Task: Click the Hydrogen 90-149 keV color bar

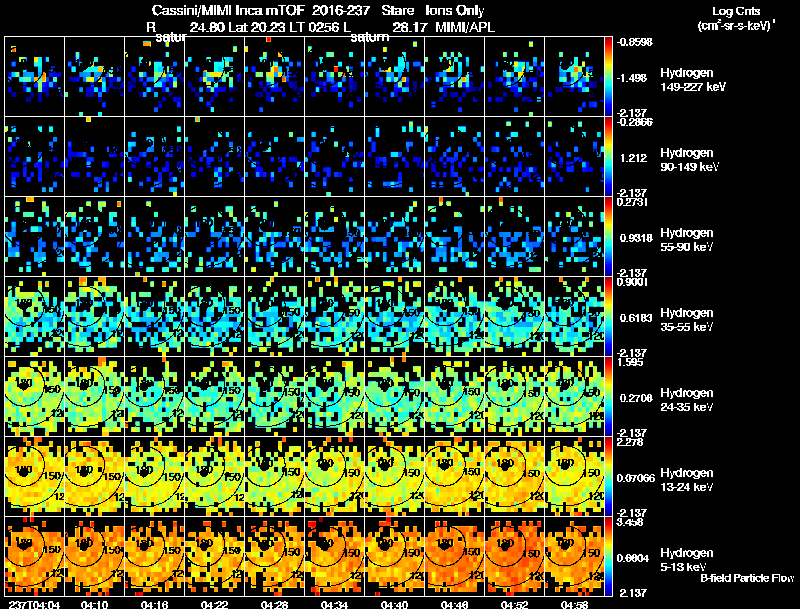Action: click(x=608, y=156)
